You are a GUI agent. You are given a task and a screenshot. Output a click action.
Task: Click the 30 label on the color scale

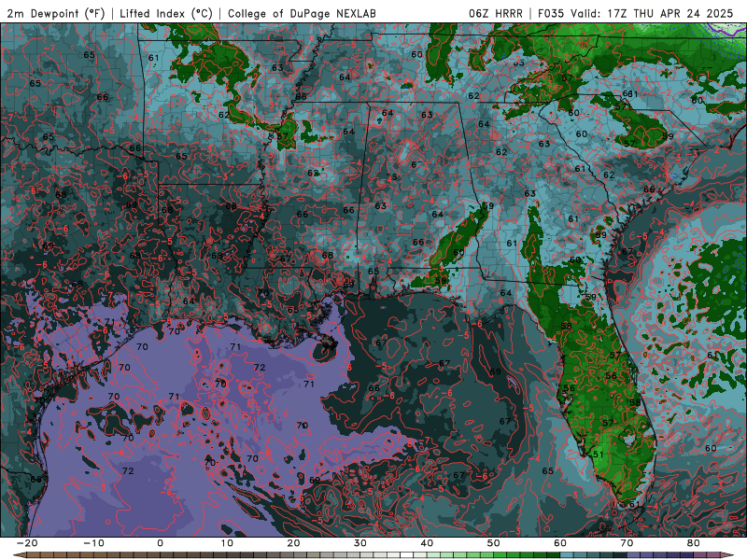pos(360,543)
